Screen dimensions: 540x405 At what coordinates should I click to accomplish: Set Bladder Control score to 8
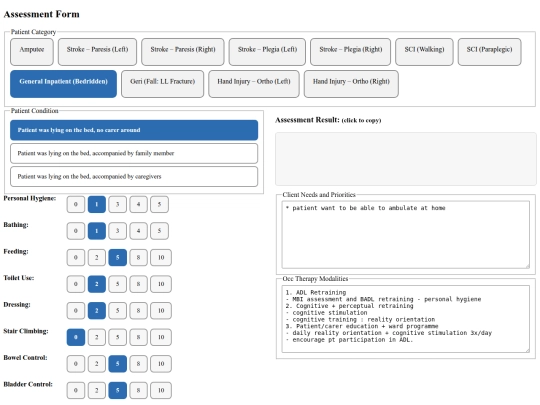(x=138, y=390)
